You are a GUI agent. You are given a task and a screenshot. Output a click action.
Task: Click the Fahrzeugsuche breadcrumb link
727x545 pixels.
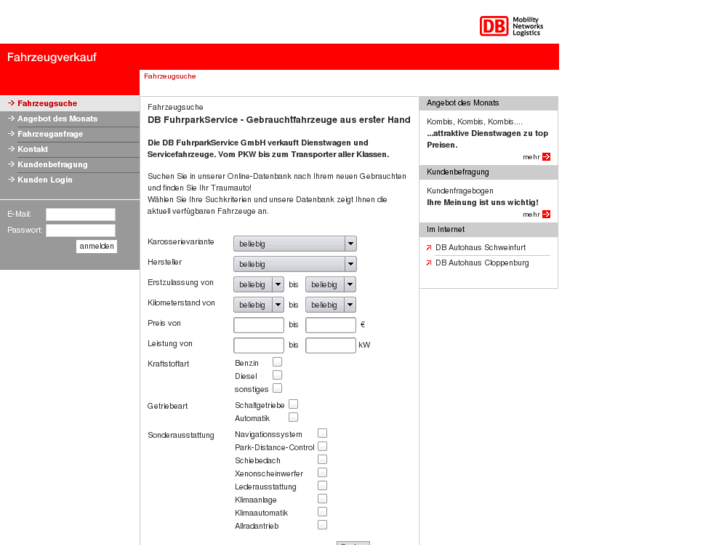coord(170,76)
